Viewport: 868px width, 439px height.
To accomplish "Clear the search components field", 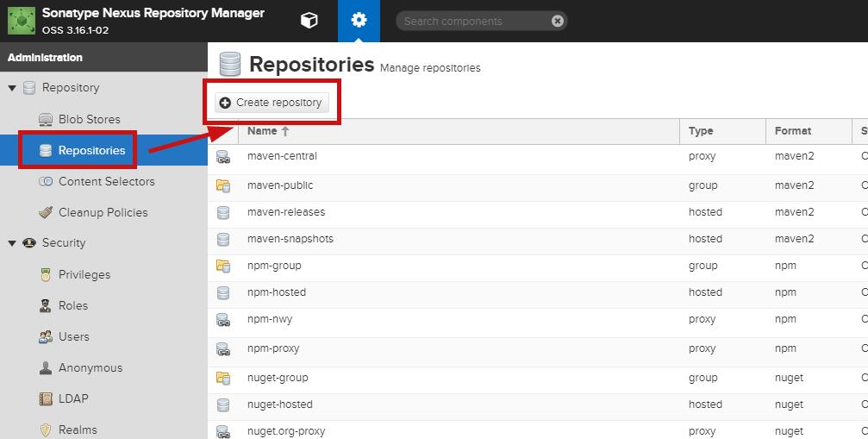I will coord(558,21).
